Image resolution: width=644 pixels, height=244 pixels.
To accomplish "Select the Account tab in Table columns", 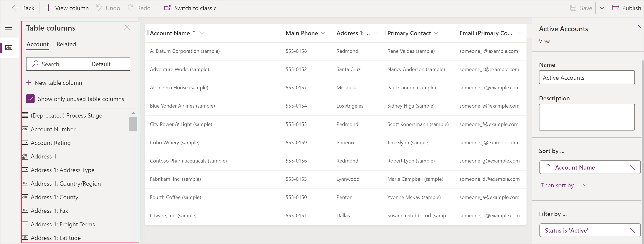I will 37,44.
